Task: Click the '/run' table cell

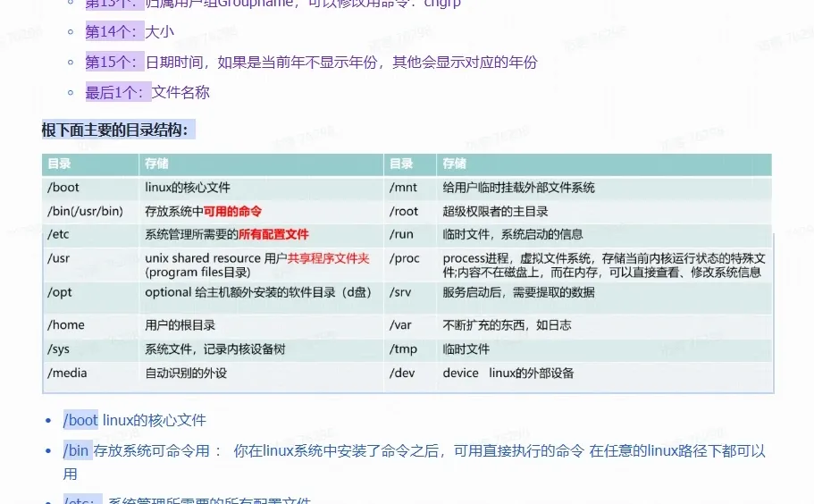Action: click(x=410, y=235)
